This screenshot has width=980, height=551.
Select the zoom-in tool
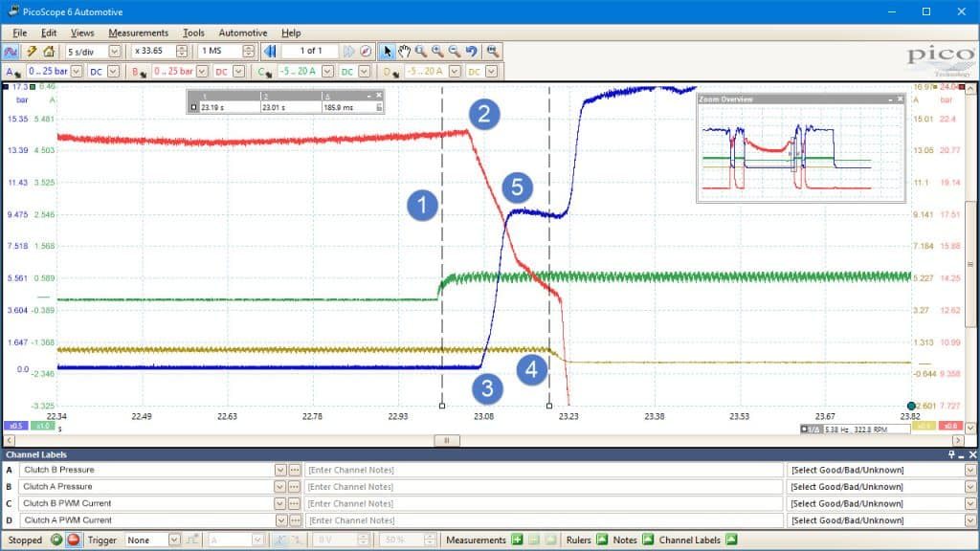point(438,52)
